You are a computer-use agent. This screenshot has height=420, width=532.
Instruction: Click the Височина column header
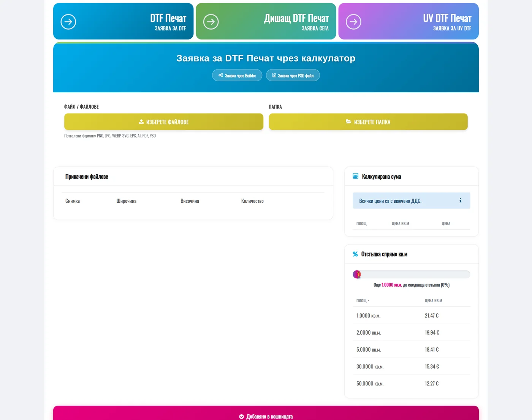click(190, 201)
